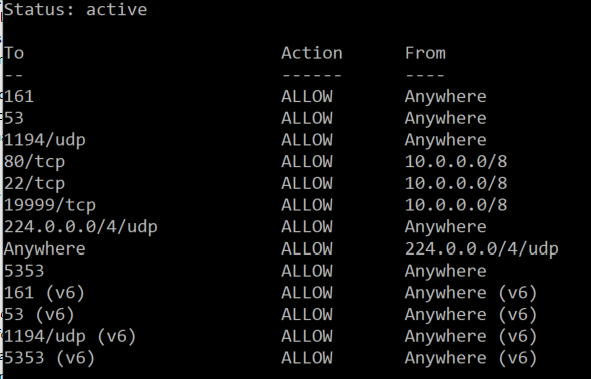Select 'Anywhere (v6)' on the 5353 (v6) row
The height and width of the screenshot is (379, 591).
click(x=471, y=358)
